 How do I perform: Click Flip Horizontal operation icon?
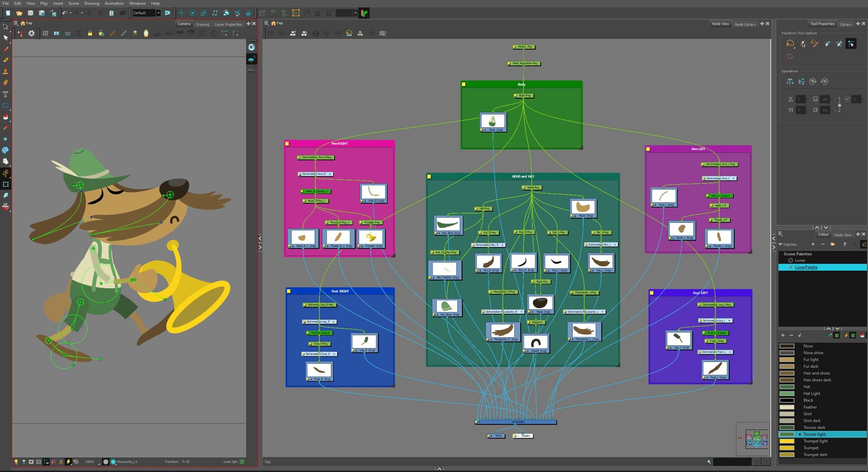(790, 81)
